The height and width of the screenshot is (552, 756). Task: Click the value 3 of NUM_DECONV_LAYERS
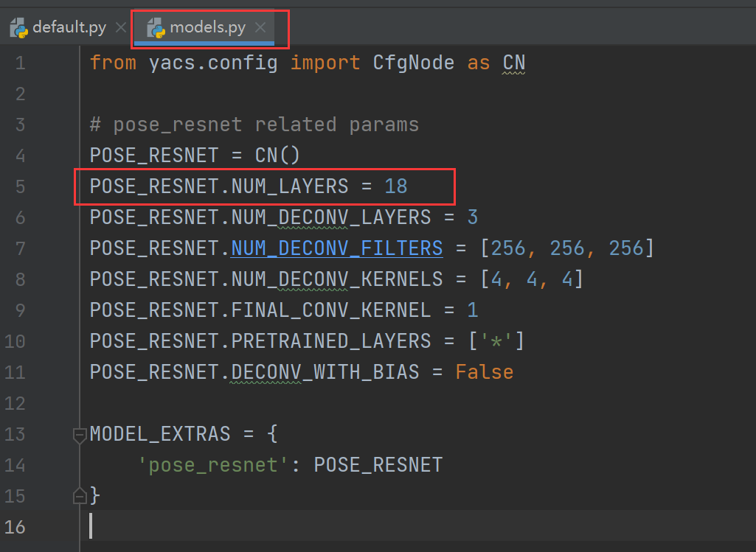[x=473, y=217]
